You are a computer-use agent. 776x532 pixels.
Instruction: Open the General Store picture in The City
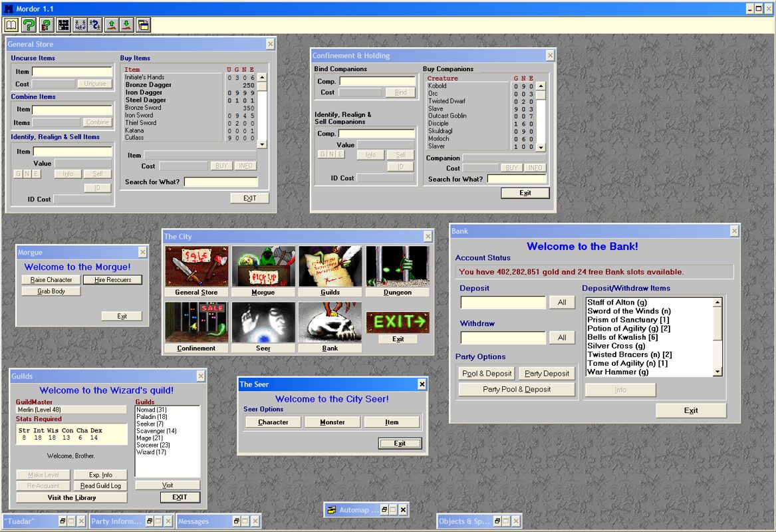click(x=196, y=266)
